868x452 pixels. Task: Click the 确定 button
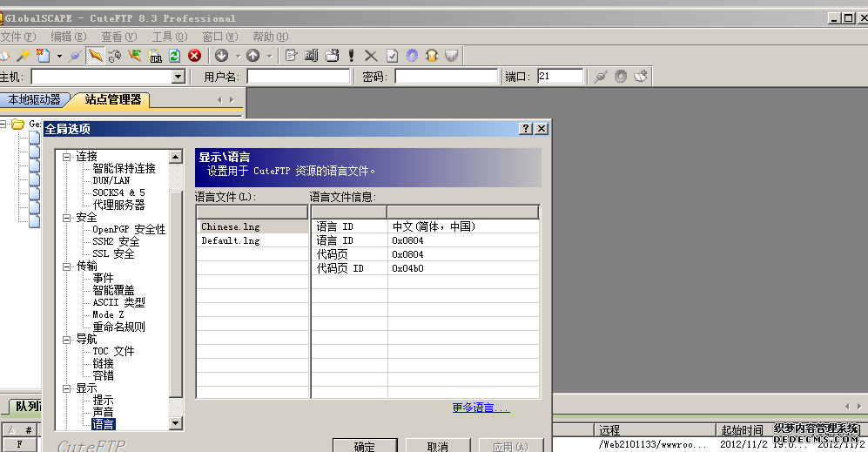[365, 446]
